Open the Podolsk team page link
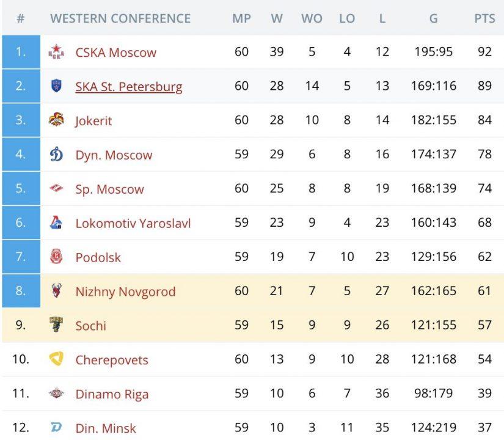 pos(98,257)
